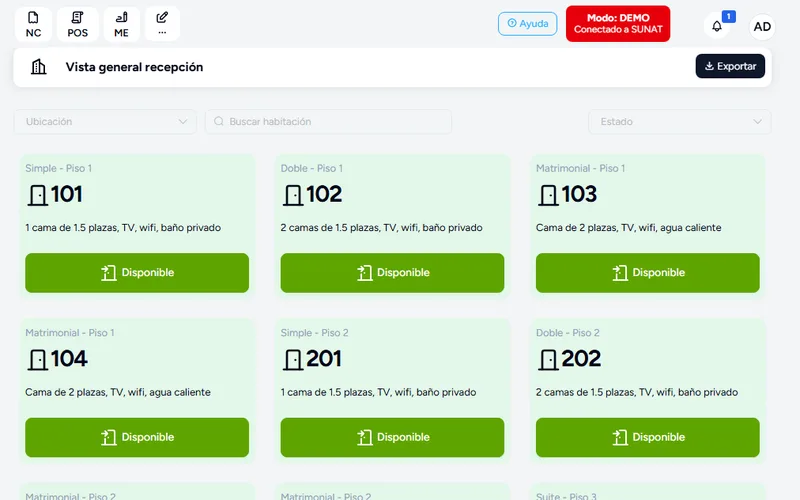
Task: Click the Matrimonial - Piso 1 label of room 103
Action: (x=580, y=168)
